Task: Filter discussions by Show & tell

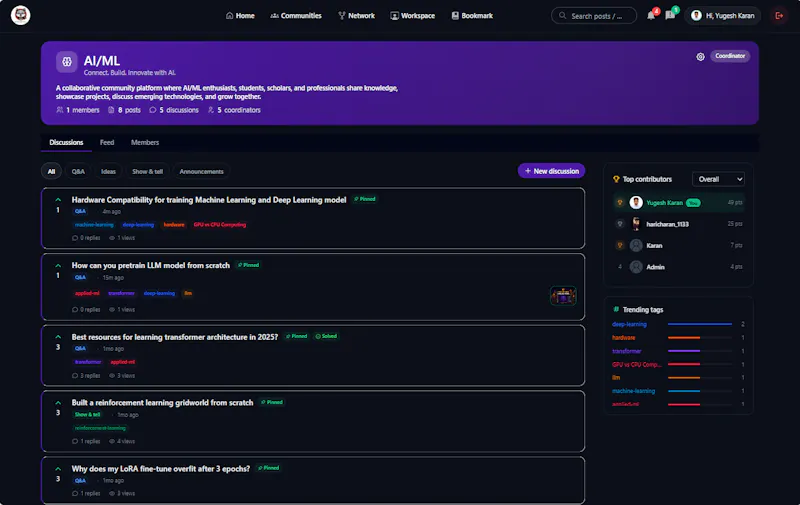Action: point(147,171)
